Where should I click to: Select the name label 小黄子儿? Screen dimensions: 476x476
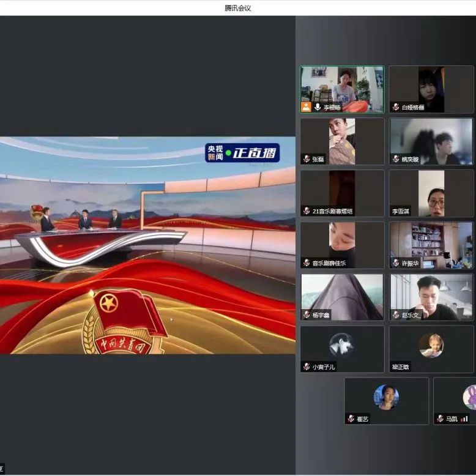[x=324, y=367]
